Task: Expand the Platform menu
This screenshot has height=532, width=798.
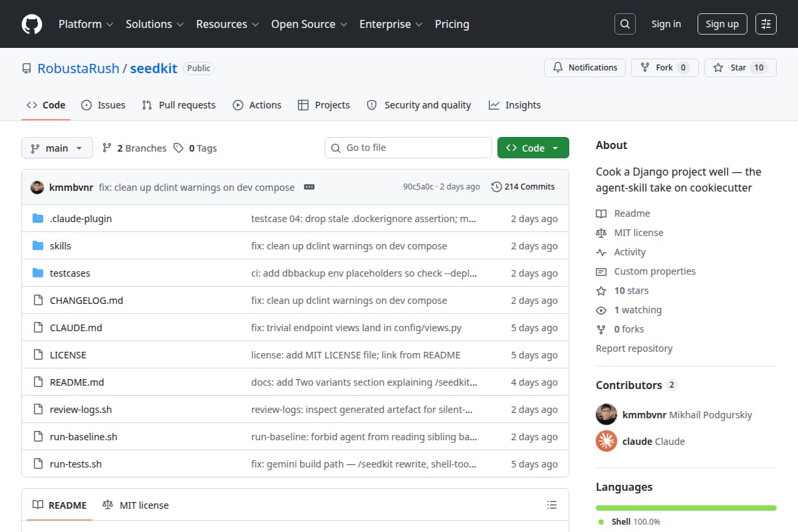Action: tap(86, 24)
